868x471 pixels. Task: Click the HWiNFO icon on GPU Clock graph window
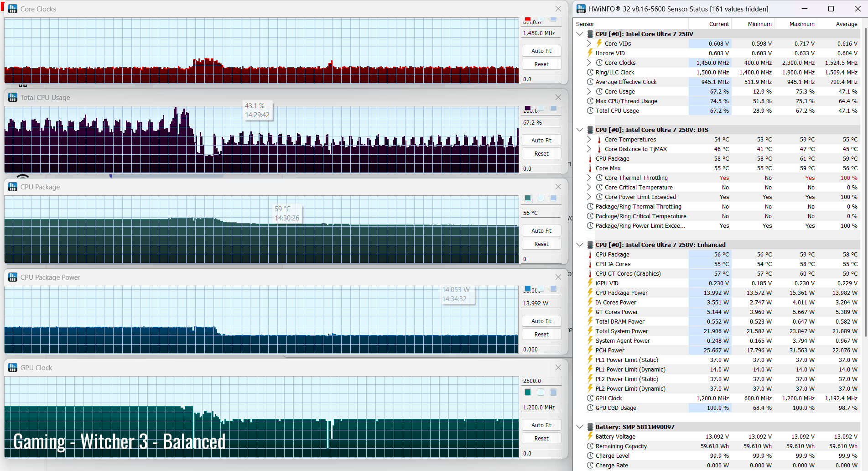(13, 367)
